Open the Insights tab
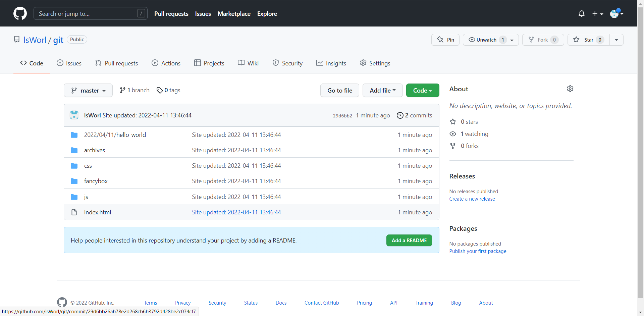 pos(331,63)
